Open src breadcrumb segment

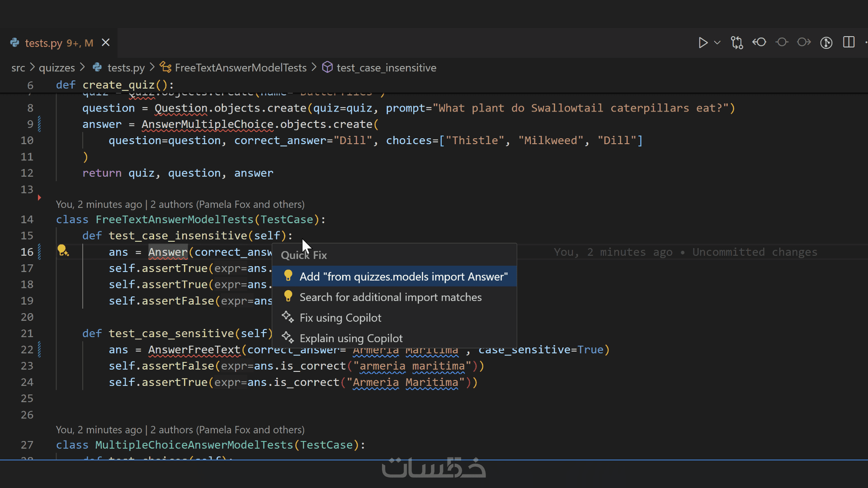18,68
